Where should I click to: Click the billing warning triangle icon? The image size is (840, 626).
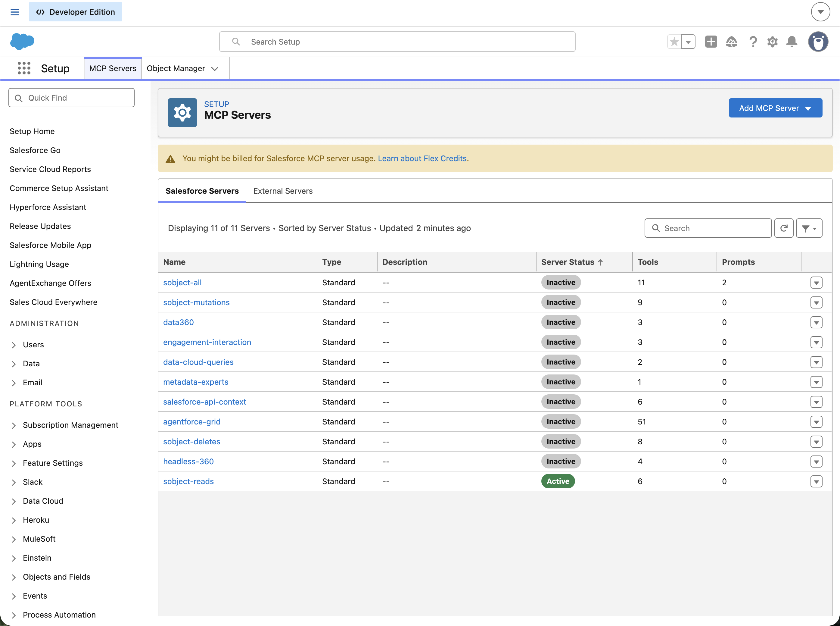pos(170,159)
